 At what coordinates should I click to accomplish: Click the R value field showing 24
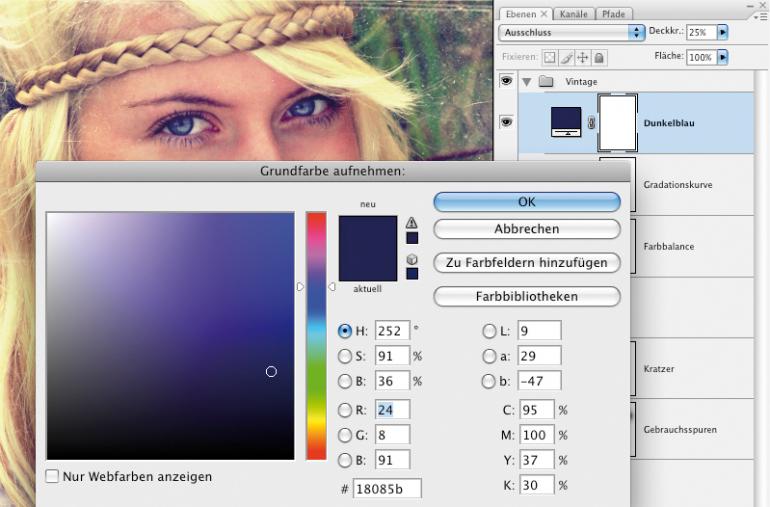(x=392, y=410)
